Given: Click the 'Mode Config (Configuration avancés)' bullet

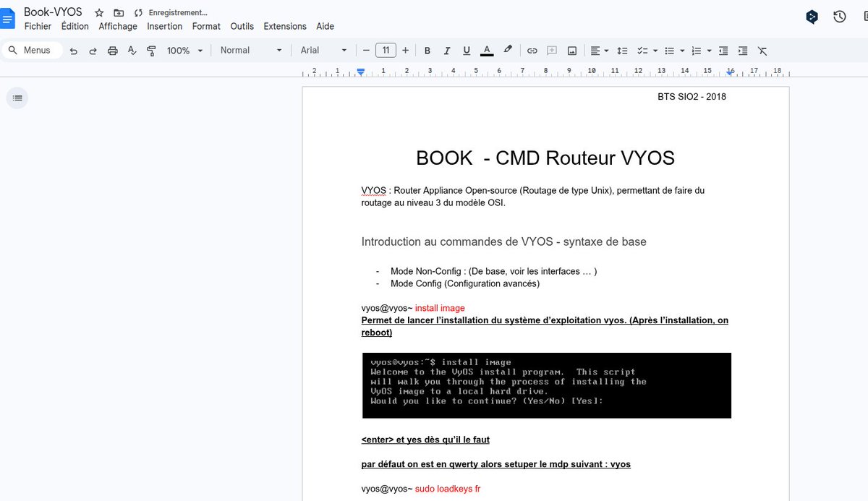Looking at the screenshot, I should (x=465, y=283).
